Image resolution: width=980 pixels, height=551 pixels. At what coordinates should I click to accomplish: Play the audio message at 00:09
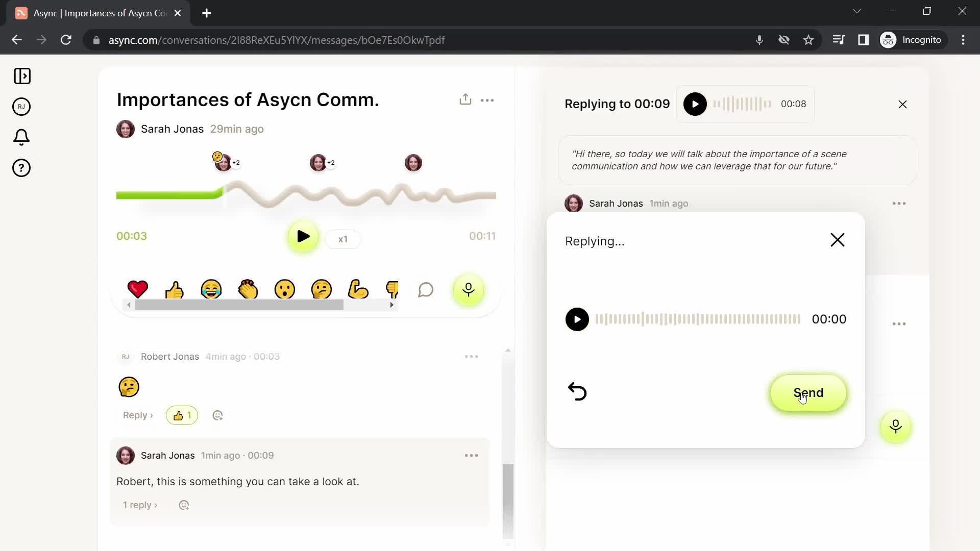click(696, 104)
